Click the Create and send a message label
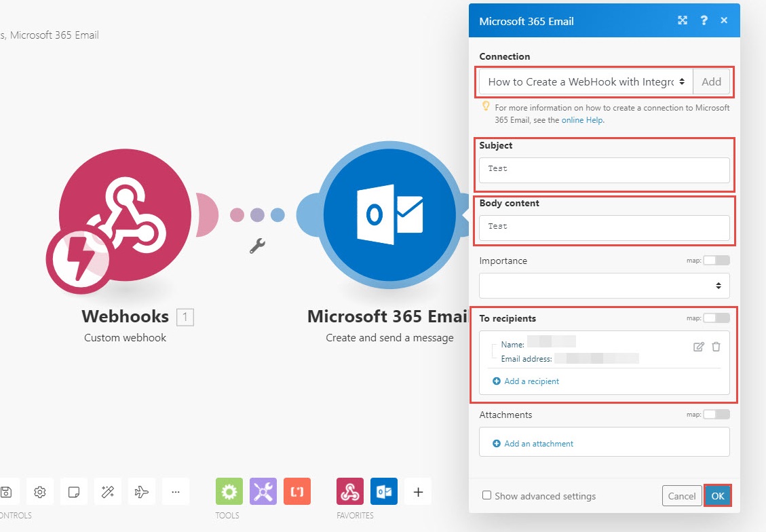 click(x=389, y=337)
